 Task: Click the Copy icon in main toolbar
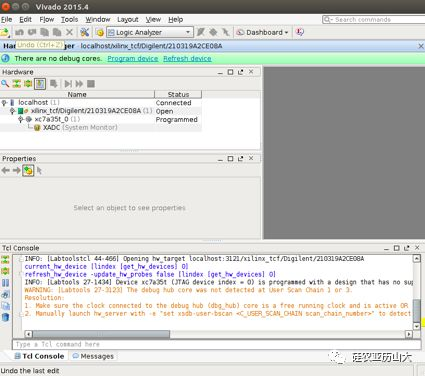[x=44, y=32]
